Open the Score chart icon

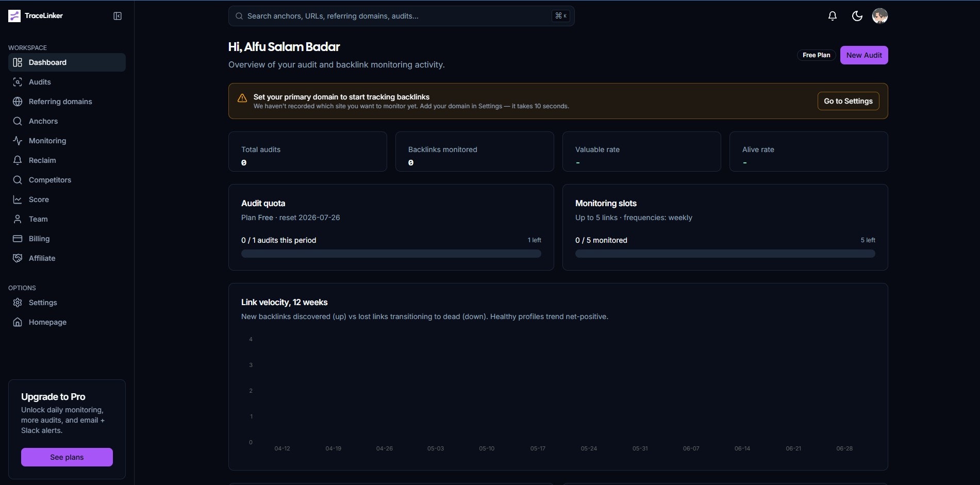tap(18, 199)
